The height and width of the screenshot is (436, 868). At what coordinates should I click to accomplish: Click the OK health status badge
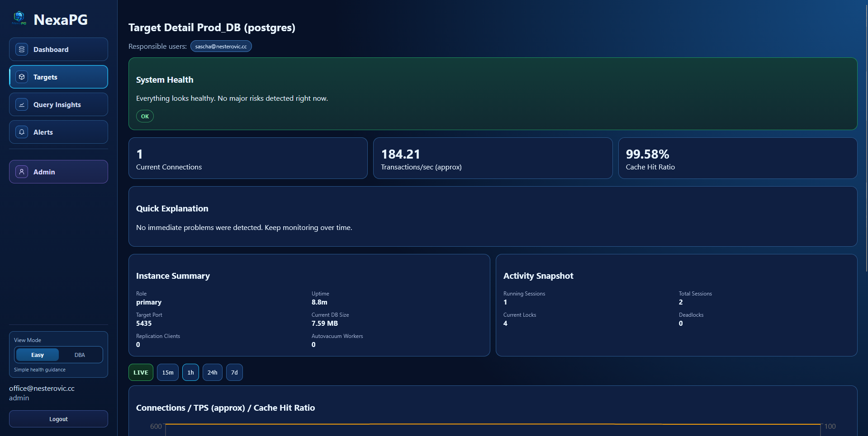[145, 117]
